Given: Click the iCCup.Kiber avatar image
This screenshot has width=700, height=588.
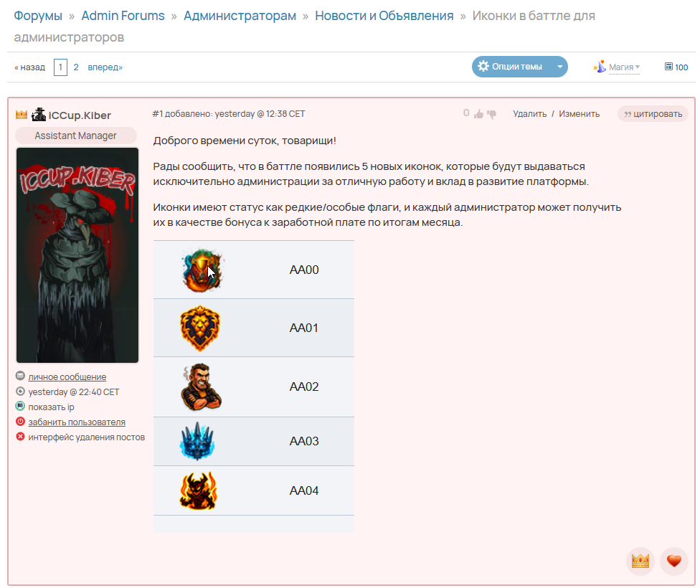Looking at the screenshot, I should (77, 255).
